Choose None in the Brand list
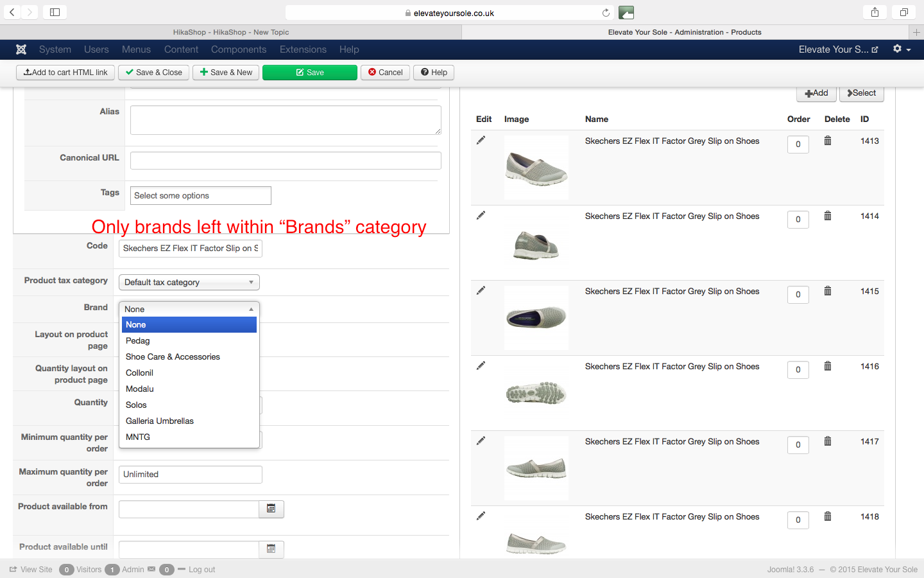This screenshot has width=924, height=578. pos(189,325)
